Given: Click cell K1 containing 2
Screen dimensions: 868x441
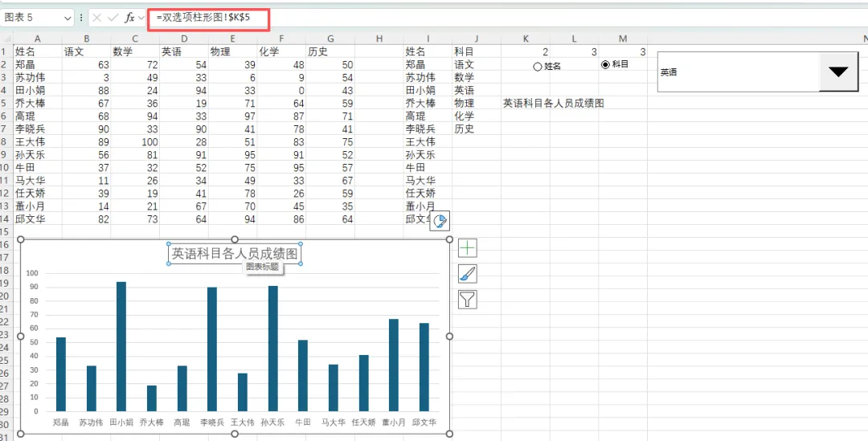Looking at the screenshot, I should point(526,51).
